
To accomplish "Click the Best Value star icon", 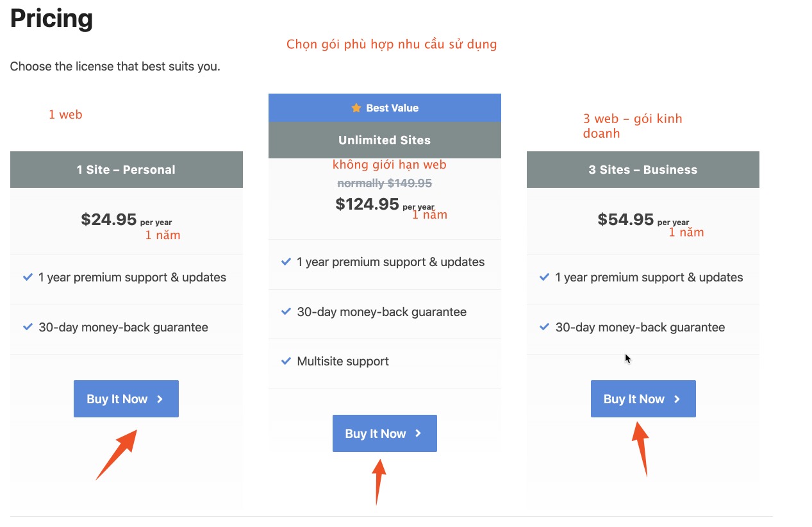I will pyautogui.click(x=356, y=108).
